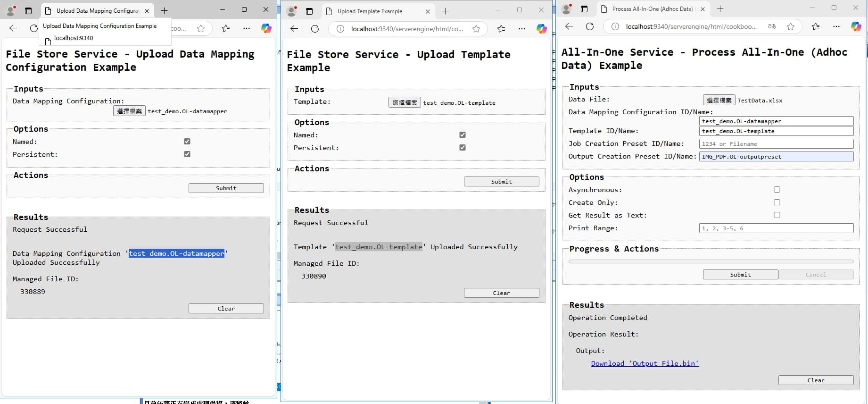Toggle Named checkbox in Data Mapping window
The width and height of the screenshot is (868, 404).
coord(187,141)
